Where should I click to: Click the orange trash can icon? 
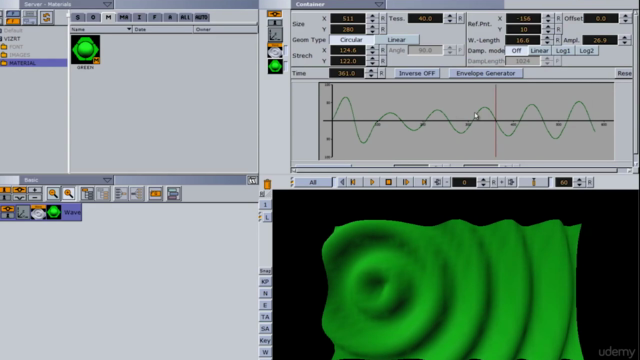click(267, 184)
